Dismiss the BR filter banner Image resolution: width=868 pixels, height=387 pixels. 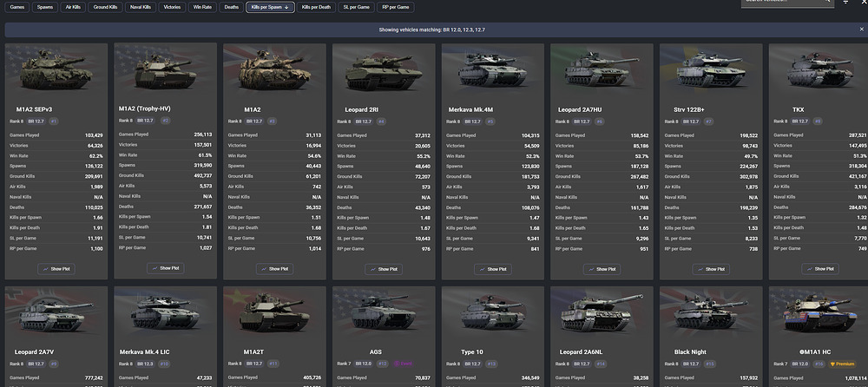861,30
